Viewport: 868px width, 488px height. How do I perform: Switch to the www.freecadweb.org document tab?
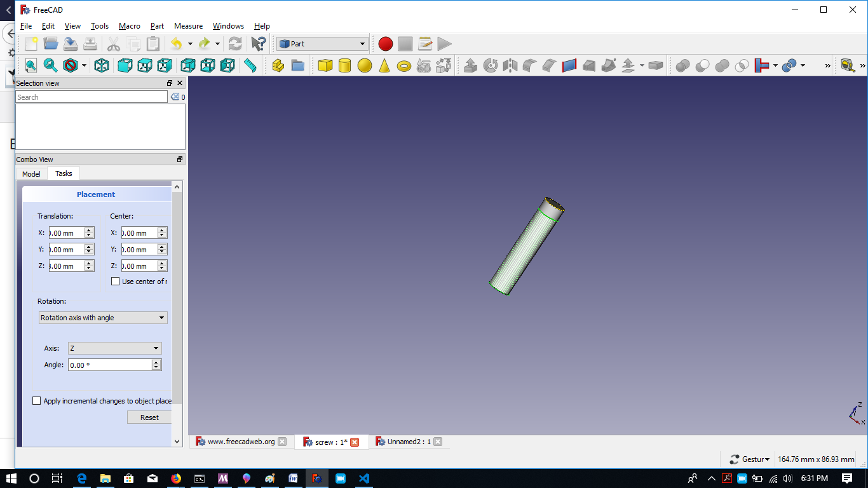coord(241,442)
